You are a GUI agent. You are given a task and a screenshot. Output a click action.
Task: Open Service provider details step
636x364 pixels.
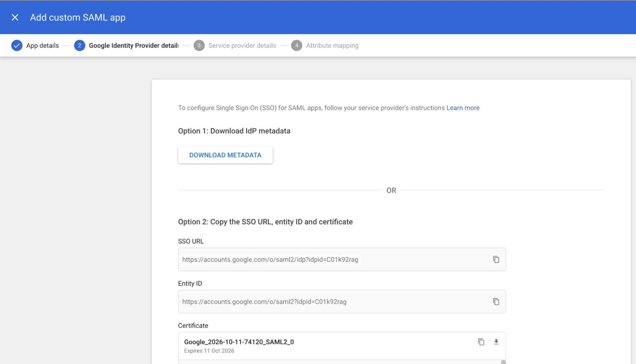pos(242,45)
